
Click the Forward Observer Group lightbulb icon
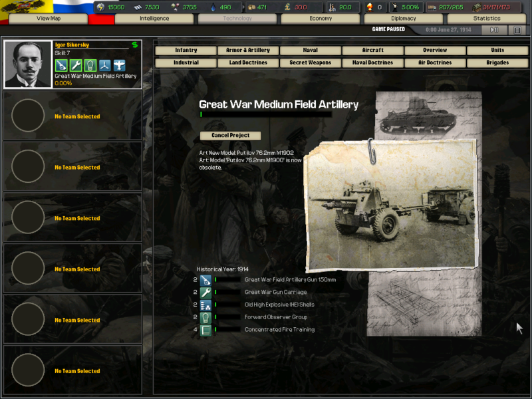coord(205,318)
